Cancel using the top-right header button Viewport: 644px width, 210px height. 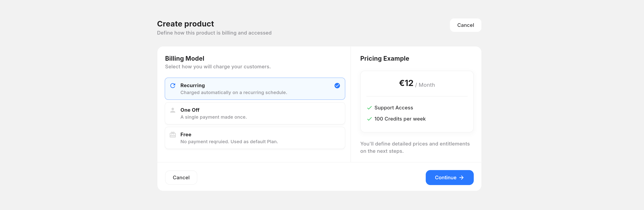[x=465, y=25]
